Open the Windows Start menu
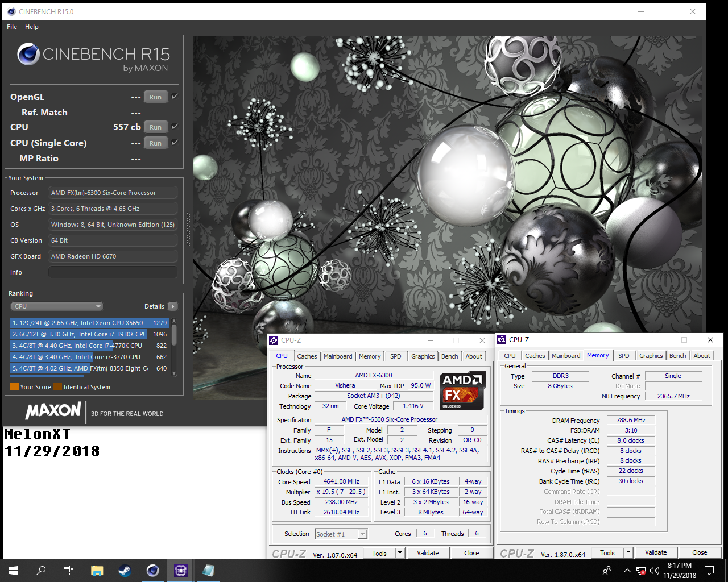This screenshot has width=728, height=582. coord(14,571)
